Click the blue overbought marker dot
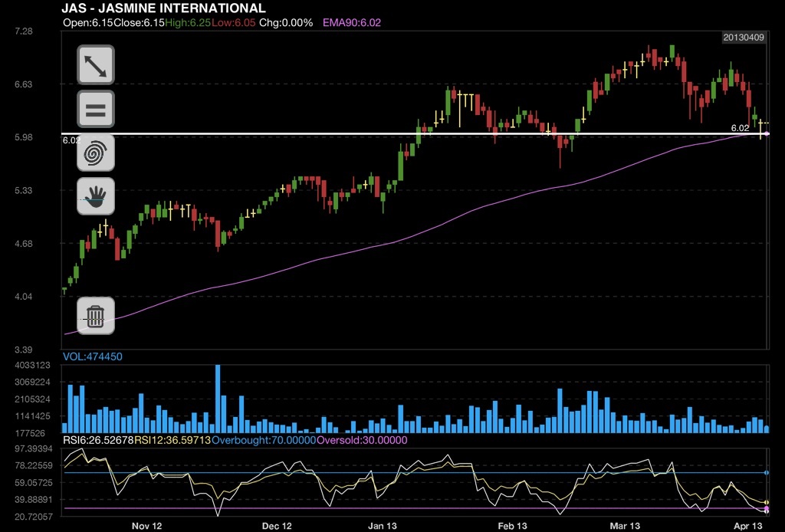Screen dimensions: 785x532 [x=767, y=472]
